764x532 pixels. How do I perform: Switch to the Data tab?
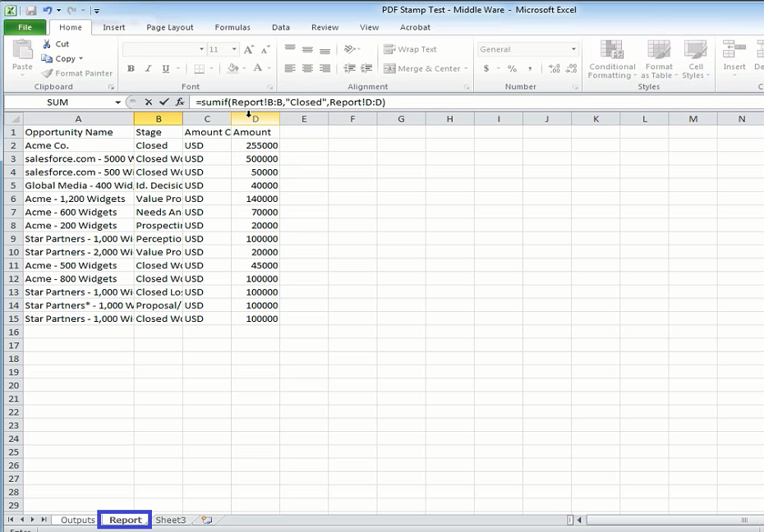coord(281,28)
